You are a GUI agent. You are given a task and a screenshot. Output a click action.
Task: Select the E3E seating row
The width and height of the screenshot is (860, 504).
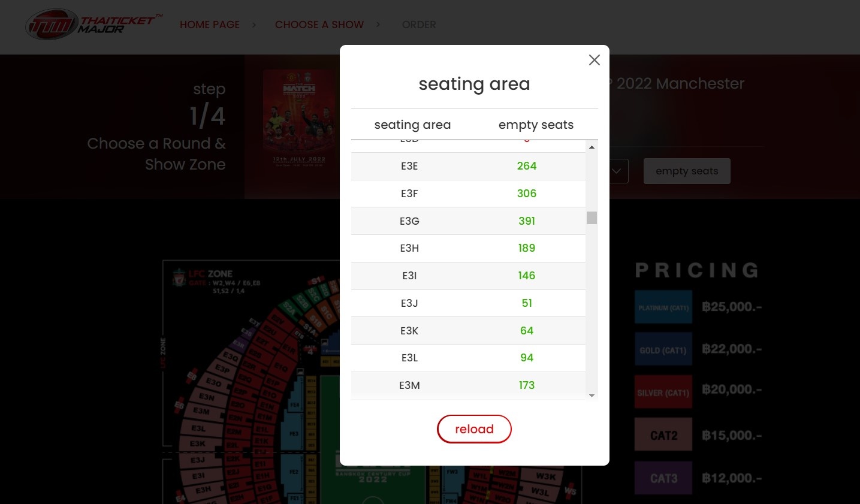468,166
